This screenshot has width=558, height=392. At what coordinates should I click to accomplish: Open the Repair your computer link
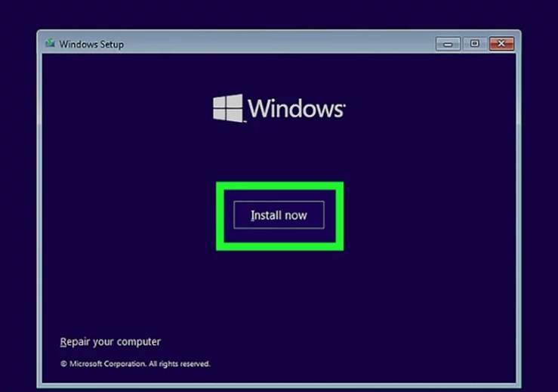(110, 342)
